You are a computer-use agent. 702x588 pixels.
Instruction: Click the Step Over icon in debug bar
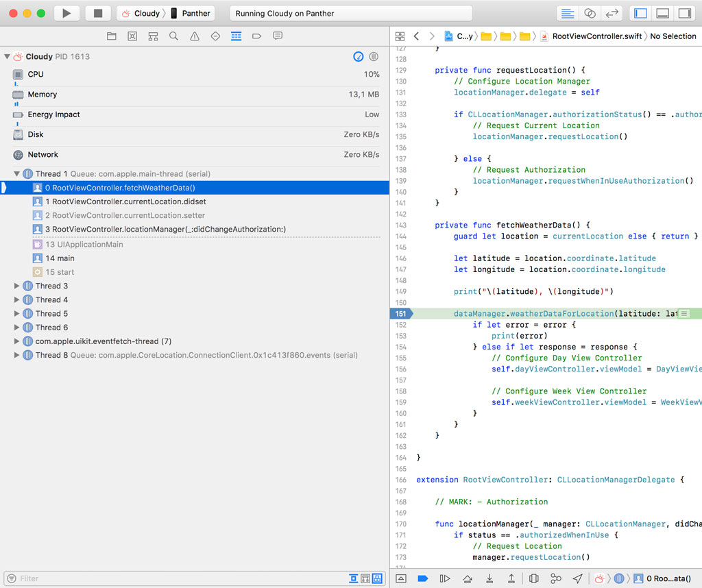point(468,578)
